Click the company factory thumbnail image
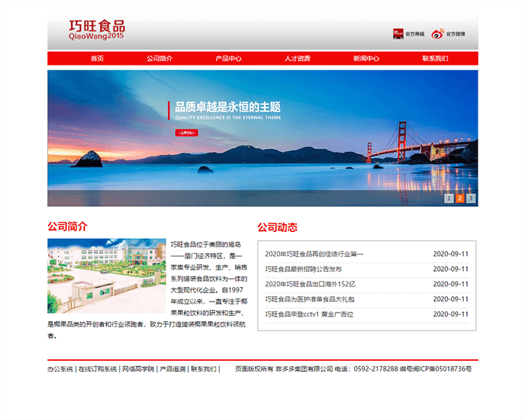Viewport: 523px width, 420px height. click(x=107, y=275)
